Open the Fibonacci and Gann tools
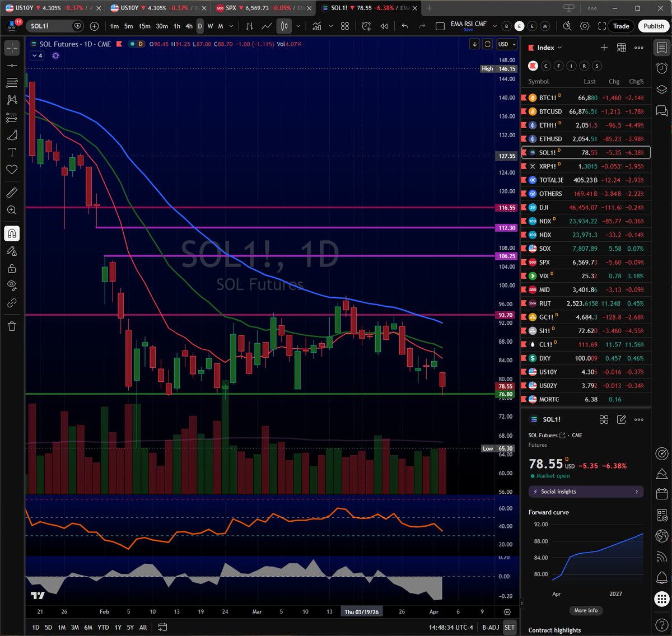Viewport: 672px width, 636px height. pyautogui.click(x=12, y=83)
